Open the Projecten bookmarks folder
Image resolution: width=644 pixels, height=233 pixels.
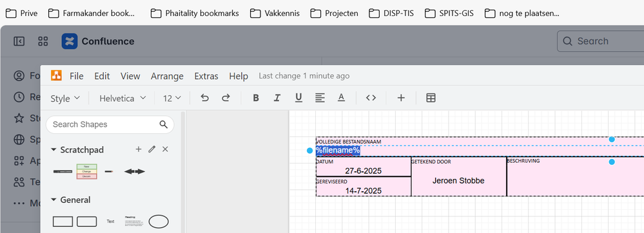coord(334,13)
